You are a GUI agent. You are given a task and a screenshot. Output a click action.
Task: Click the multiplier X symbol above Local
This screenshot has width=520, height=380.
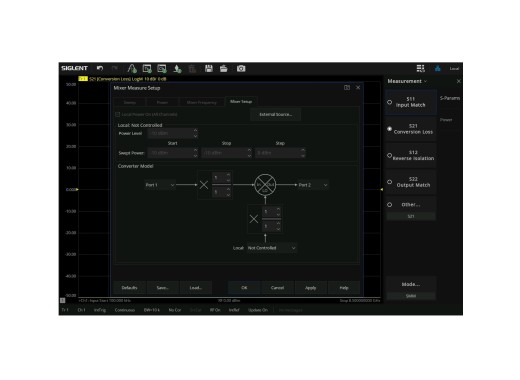254,219
